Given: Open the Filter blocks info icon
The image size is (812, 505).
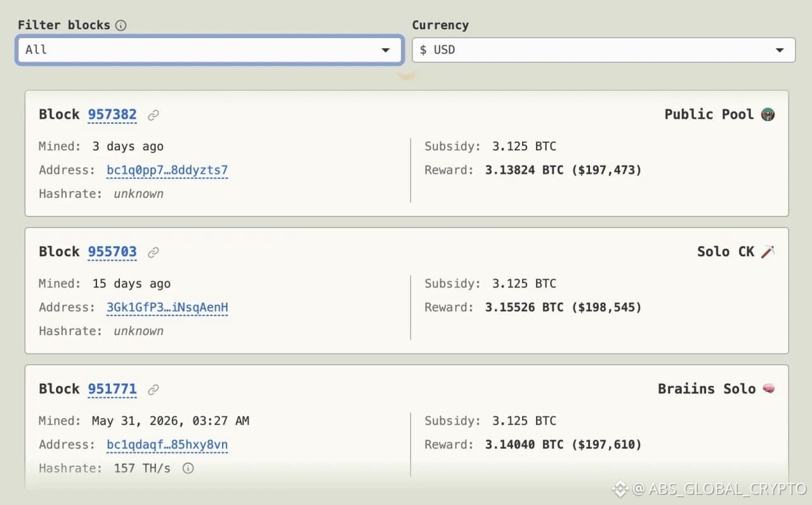Looking at the screenshot, I should (121, 25).
